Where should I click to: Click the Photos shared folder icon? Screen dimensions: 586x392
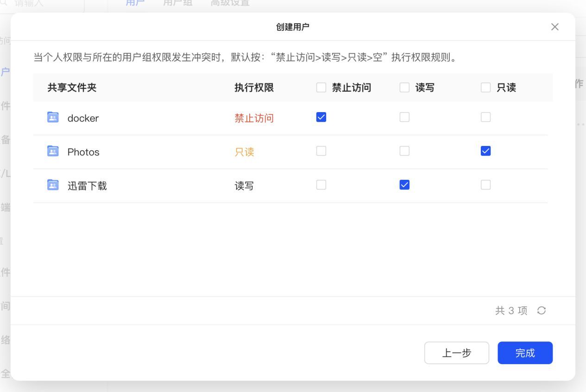pyautogui.click(x=53, y=152)
